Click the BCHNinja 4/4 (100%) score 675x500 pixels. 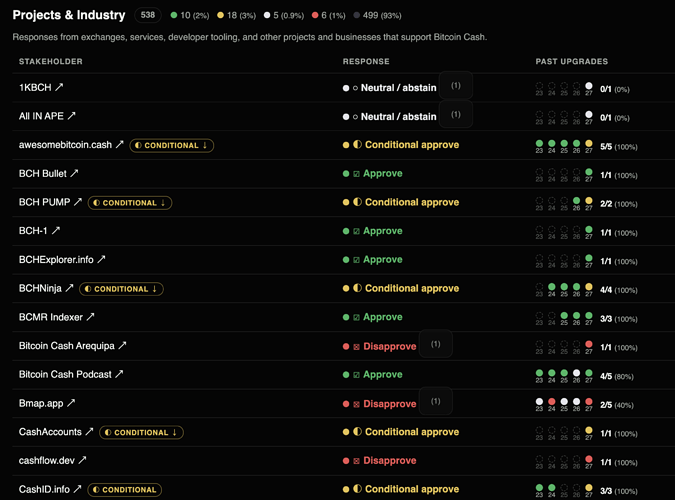click(x=619, y=290)
